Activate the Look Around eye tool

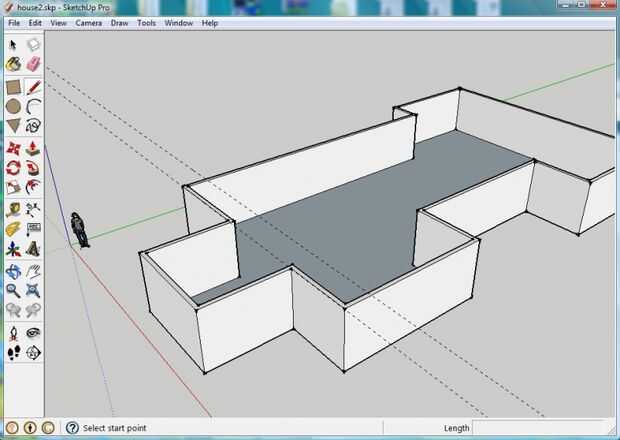[33, 333]
